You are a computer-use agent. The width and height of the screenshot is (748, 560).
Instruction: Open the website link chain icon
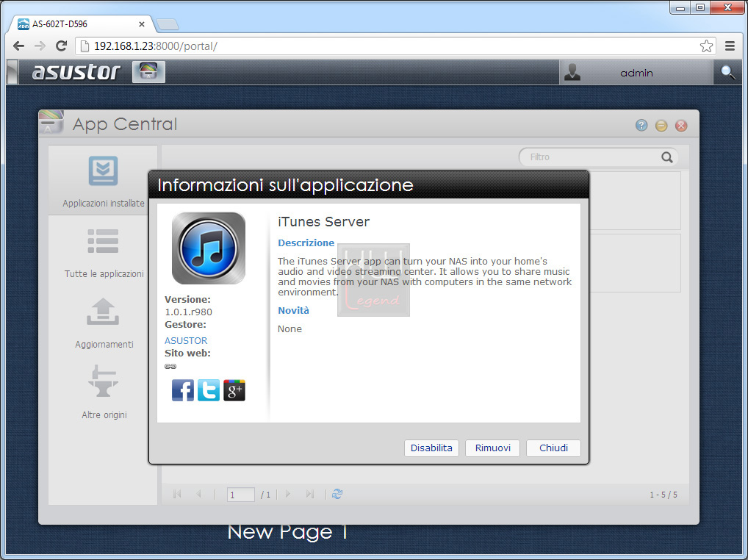tap(170, 366)
